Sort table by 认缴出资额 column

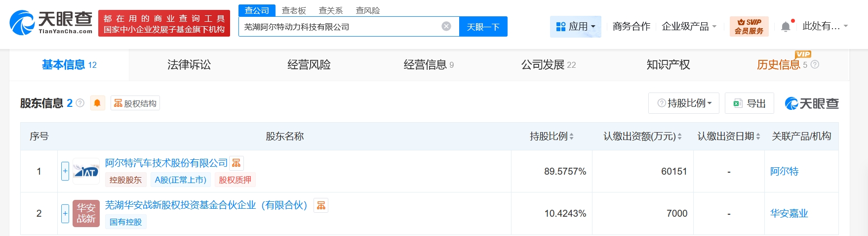point(679,137)
